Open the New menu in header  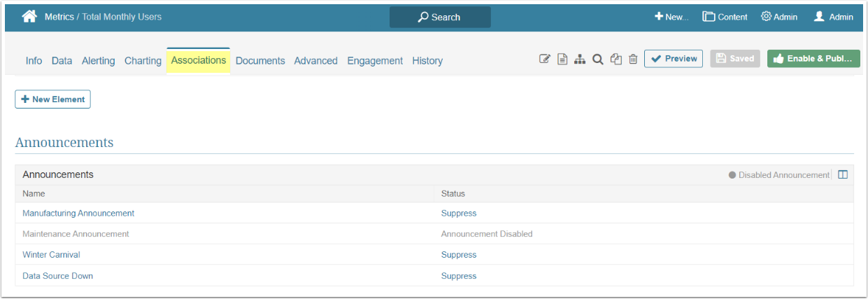pyautogui.click(x=671, y=17)
